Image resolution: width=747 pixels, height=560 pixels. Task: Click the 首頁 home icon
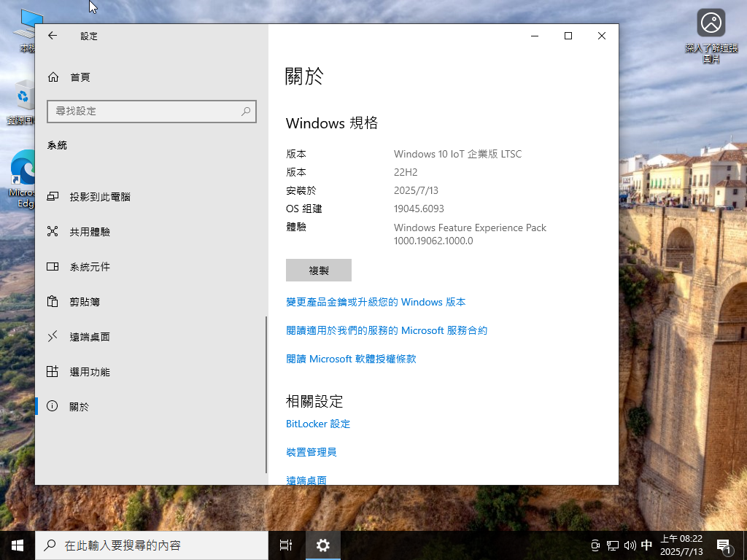coord(53,77)
